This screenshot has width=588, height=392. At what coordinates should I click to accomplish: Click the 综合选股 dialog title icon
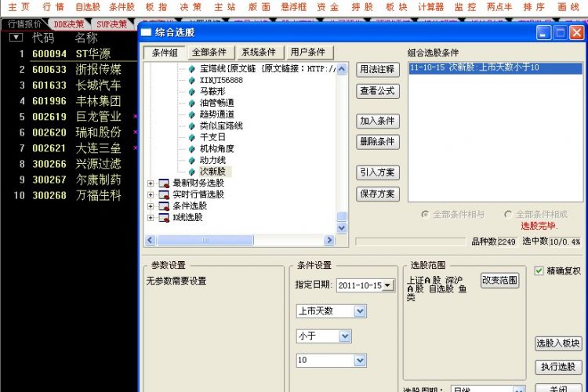pyautogui.click(x=146, y=33)
